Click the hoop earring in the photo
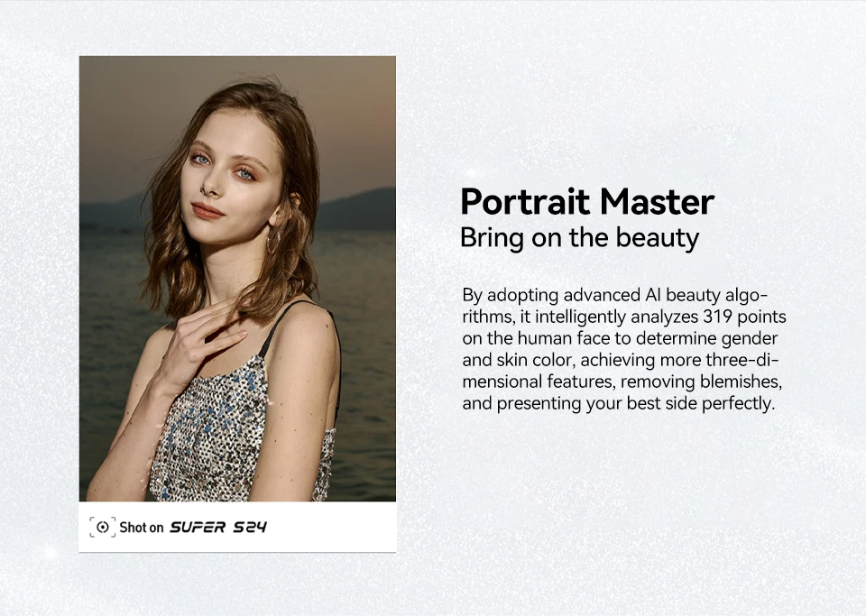 [x=272, y=240]
